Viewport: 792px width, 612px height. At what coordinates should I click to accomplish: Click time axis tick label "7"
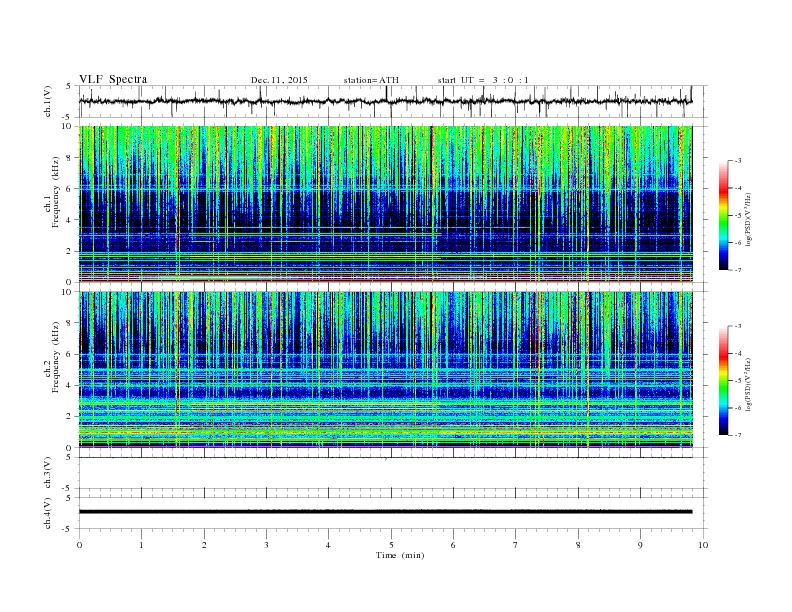pos(516,545)
